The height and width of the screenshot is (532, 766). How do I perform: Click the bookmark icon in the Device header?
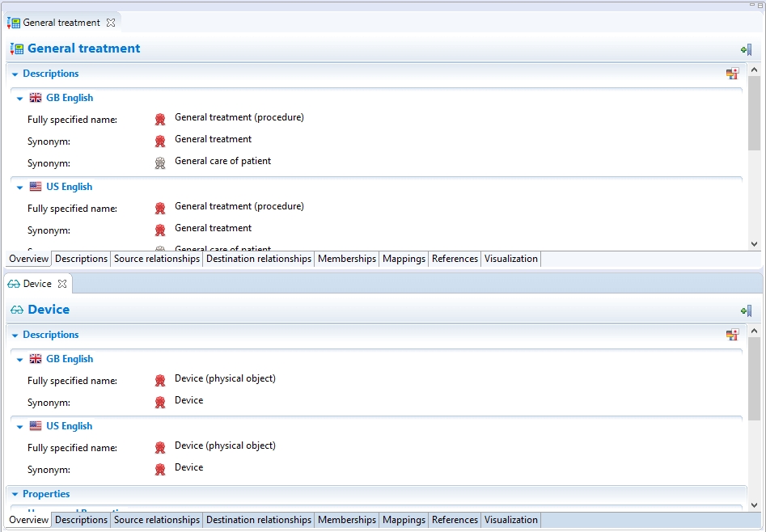tap(746, 310)
